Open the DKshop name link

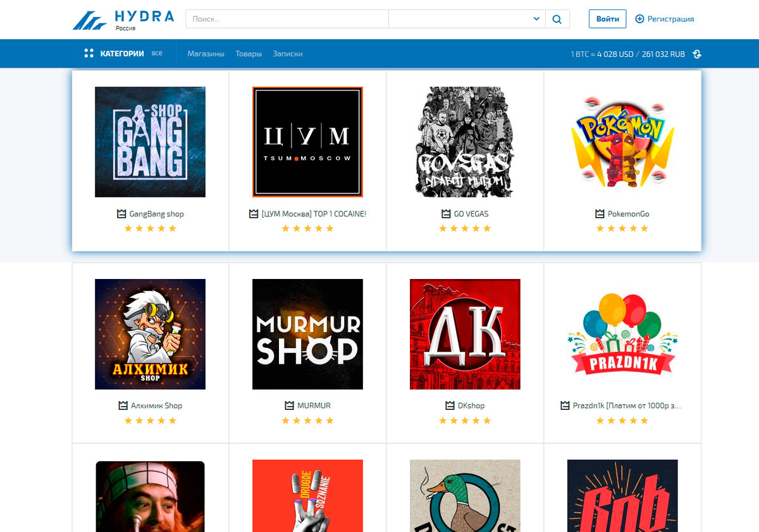471,405
